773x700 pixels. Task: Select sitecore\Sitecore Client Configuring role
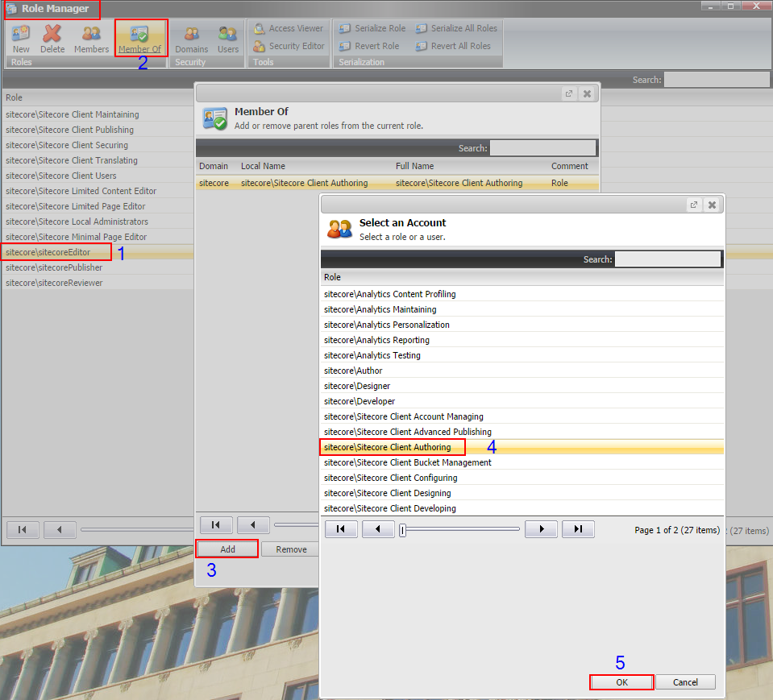(522, 478)
